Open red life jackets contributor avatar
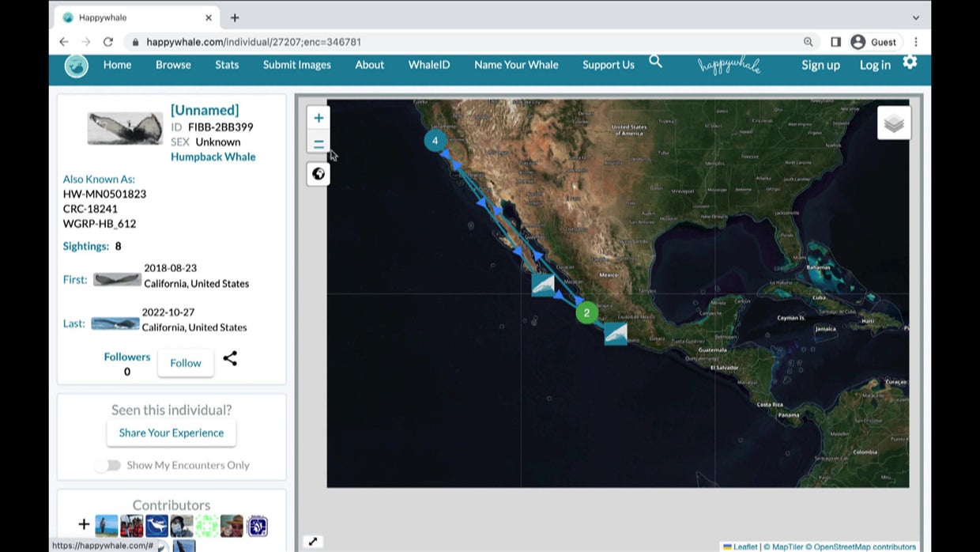This screenshot has height=552, width=980. (x=132, y=526)
